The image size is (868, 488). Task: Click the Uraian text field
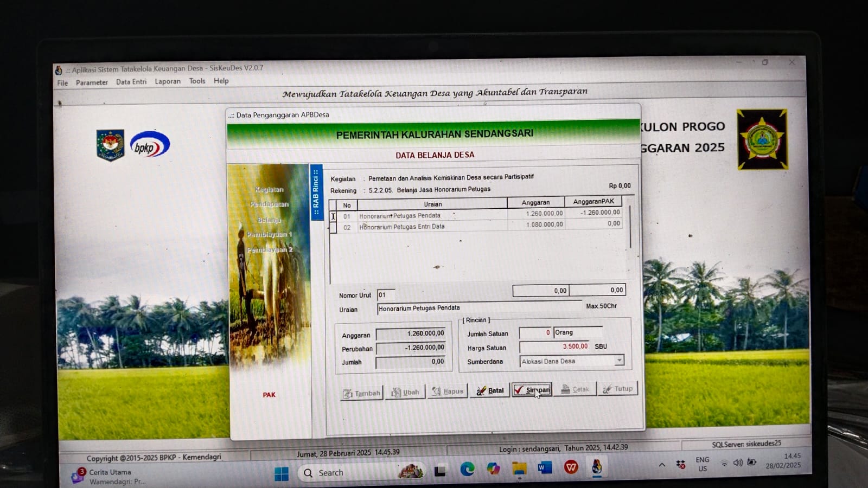477,308
